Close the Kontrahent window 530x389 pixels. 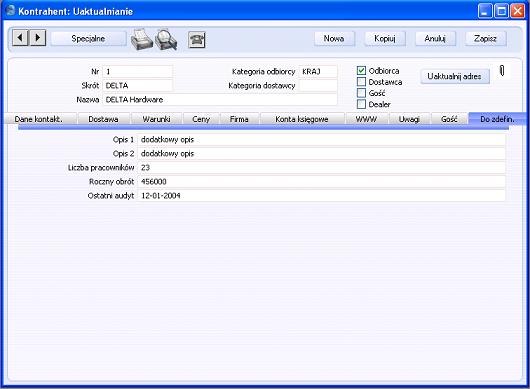517,11
